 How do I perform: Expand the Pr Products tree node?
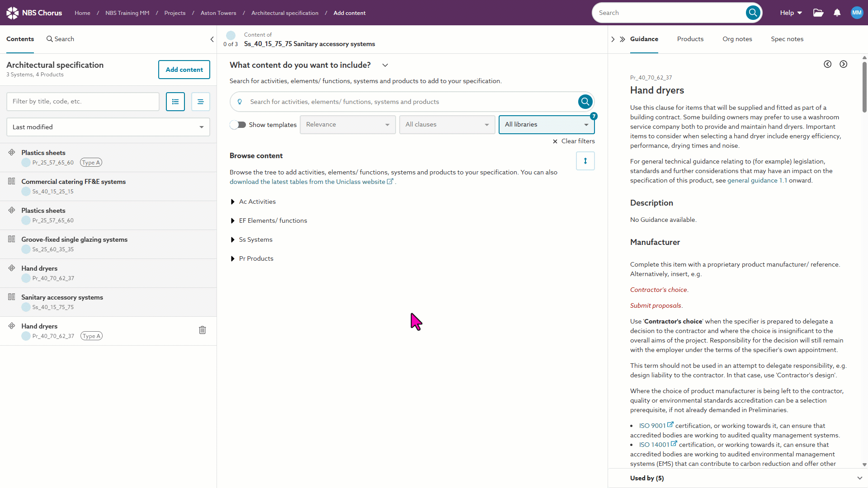tap(232, 259)
